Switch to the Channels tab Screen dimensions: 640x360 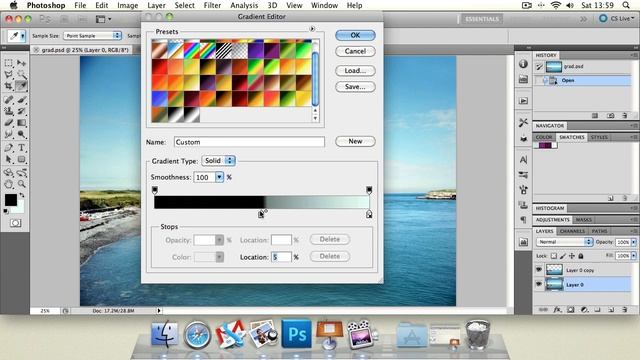572,231
